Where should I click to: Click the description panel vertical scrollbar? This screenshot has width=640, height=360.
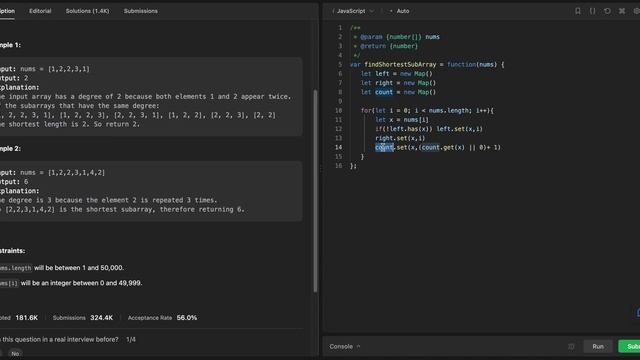[x=315, y=191]
